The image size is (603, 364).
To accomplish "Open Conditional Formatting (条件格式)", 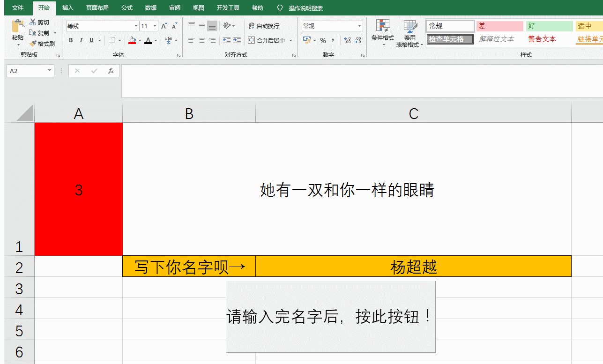I will point(383,33).
